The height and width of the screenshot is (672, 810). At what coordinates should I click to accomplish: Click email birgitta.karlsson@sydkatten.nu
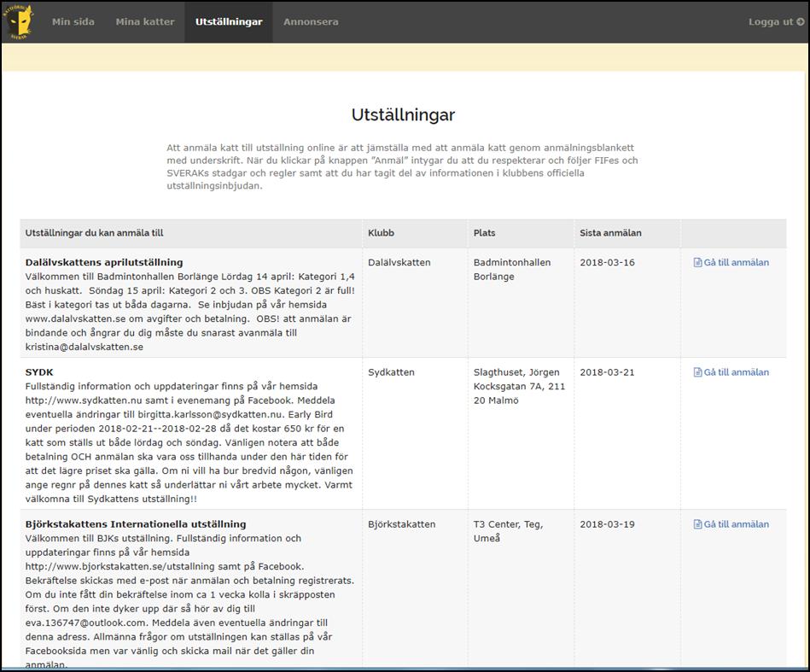pos(210,415)
